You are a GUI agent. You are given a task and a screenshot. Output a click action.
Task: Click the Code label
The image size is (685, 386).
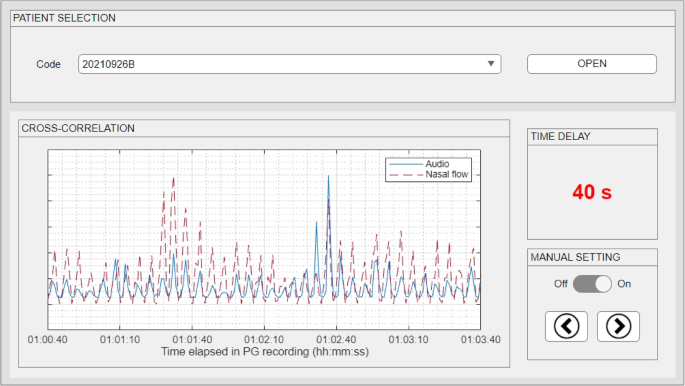pyautogui.click(x=48, y=64)
